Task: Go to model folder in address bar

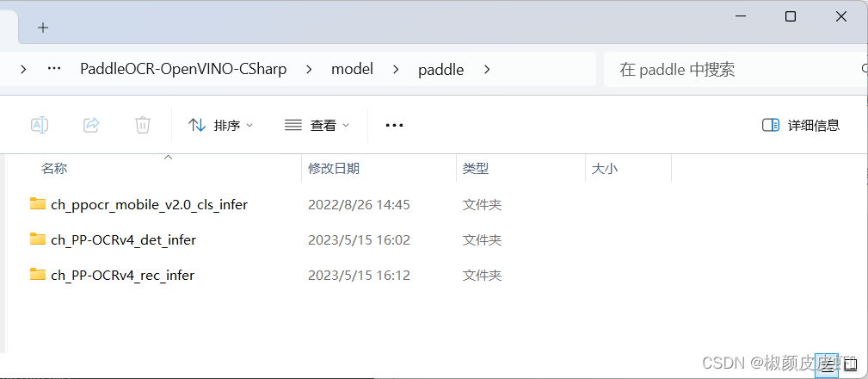Action: (352, 69)
